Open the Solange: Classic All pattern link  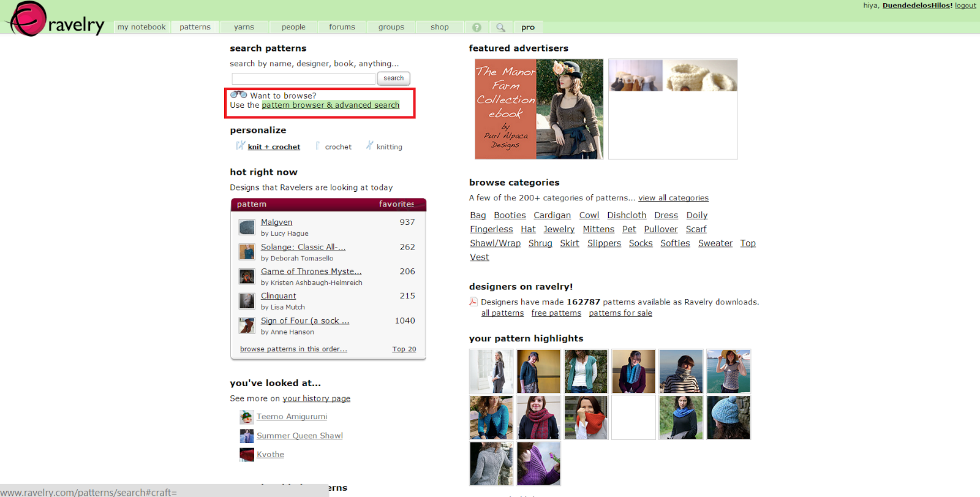[303, 247]
